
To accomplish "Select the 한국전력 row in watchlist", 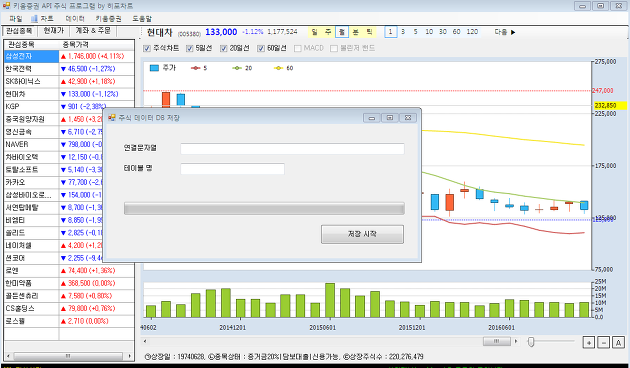I will (69, 69).
